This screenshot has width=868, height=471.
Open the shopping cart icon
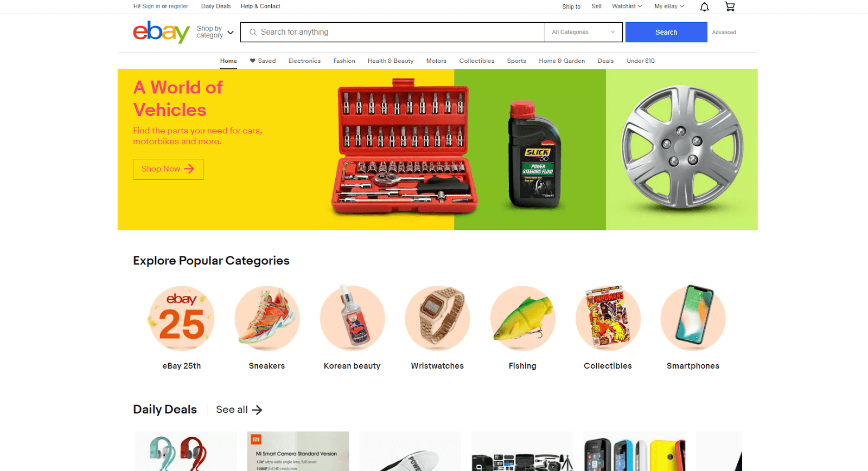[x=730, y=7]
